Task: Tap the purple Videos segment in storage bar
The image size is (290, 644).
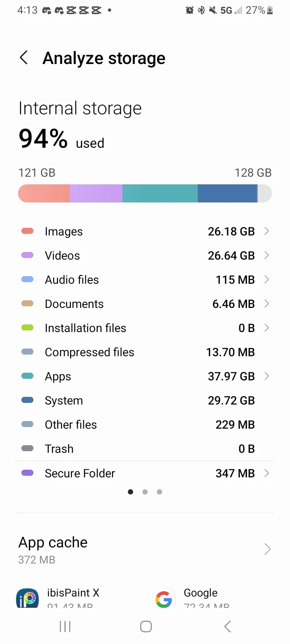Action: (x=96, y=194)
